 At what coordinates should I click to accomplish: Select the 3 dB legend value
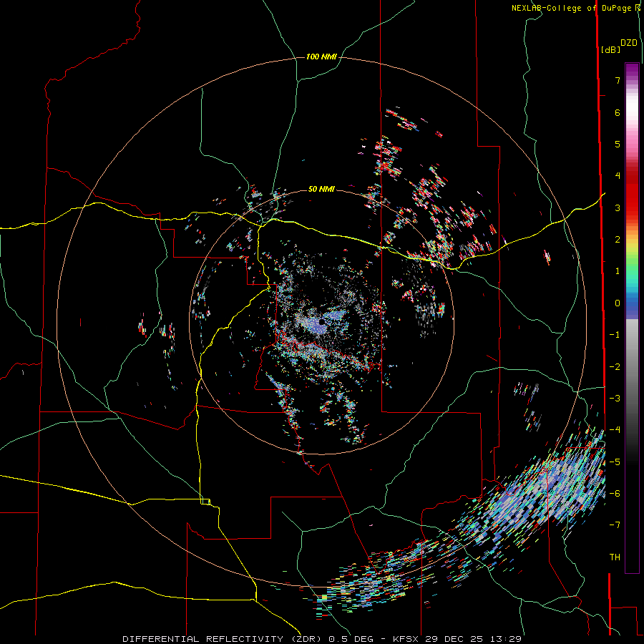(x=618, y=208)
